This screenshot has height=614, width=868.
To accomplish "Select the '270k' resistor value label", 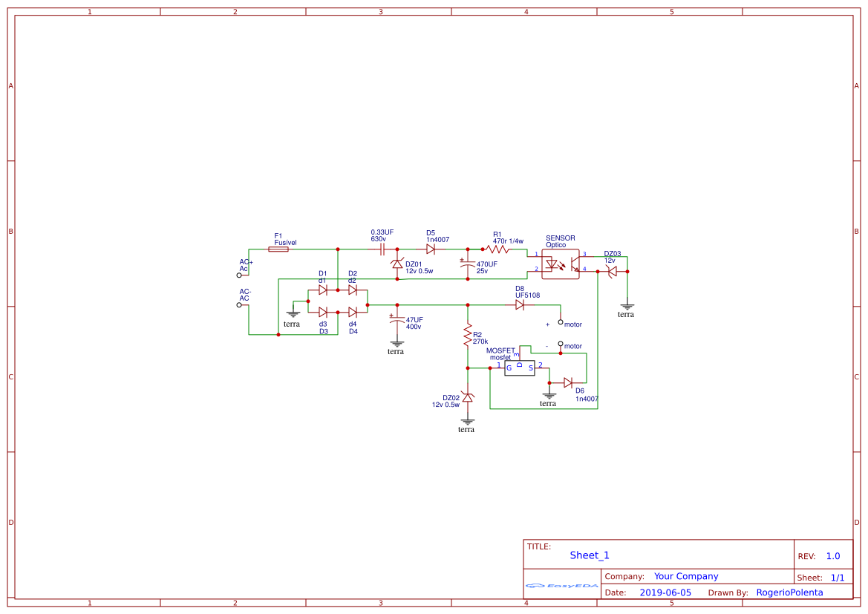I will [x=480, y=342].
